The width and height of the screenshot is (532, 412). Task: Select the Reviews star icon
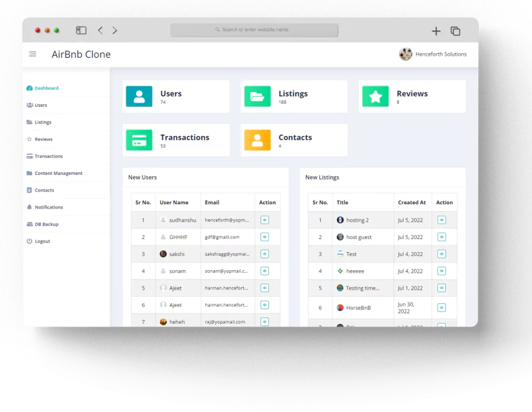[375, 96]
